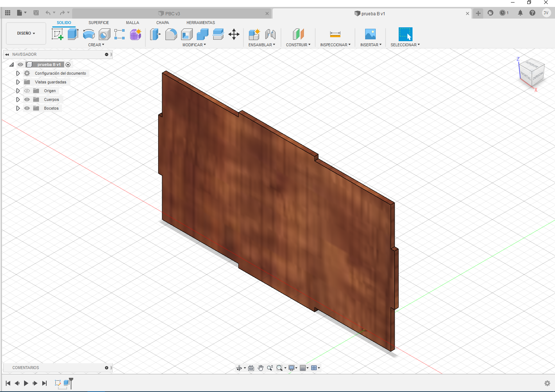This screenshot has height=392, width=555.
Task: Select the SOLIDO tab
Action: click(x=64, y=23)
